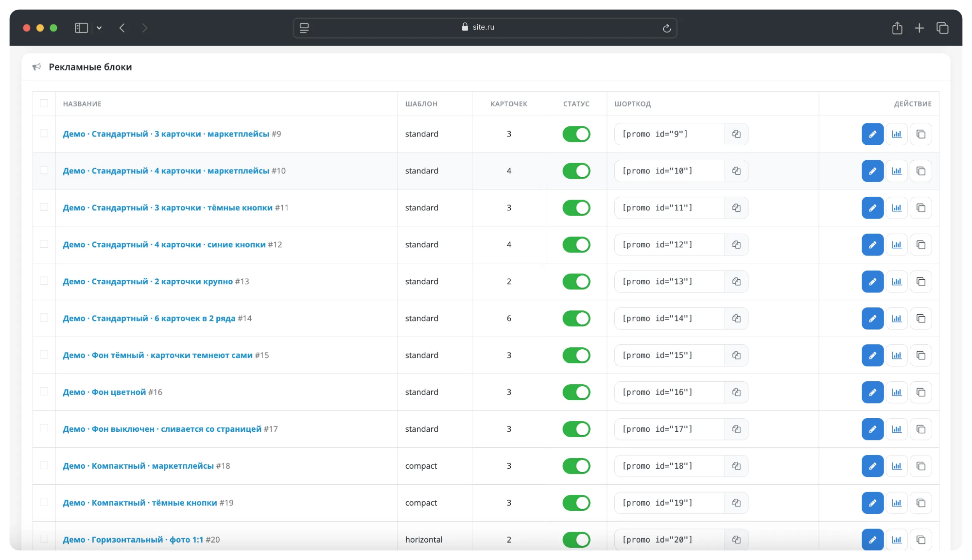Edit promo block #10 with pencil icon
This screenshot has width=972, height=560.
pyautogui.click(x=872, y=171)
